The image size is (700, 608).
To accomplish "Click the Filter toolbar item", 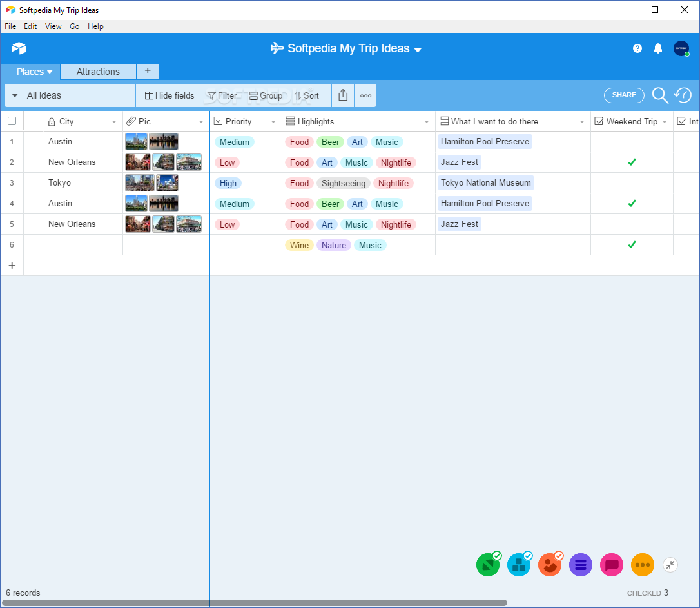I will (x=222, y=95).
